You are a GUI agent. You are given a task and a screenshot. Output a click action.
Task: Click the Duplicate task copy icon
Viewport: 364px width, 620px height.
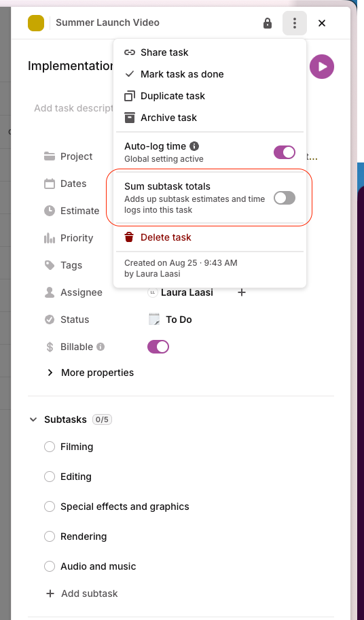click(130, 96)
